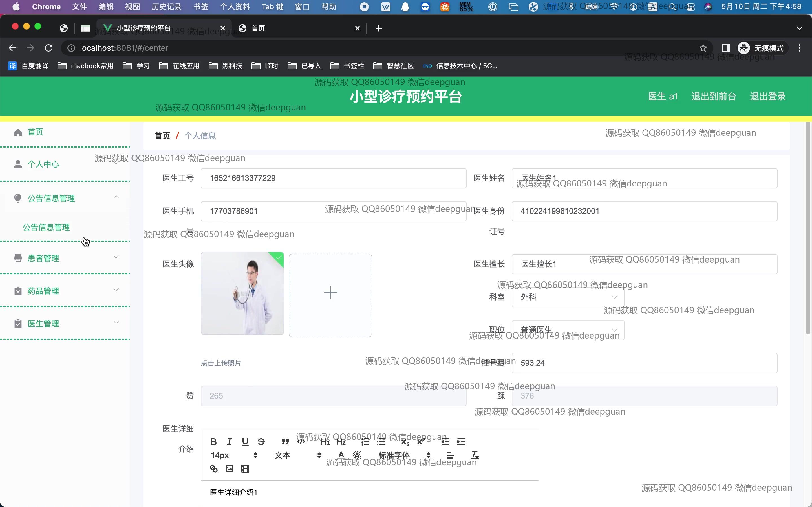Open Chrome's 历史记录 menu

click(166, 7)
